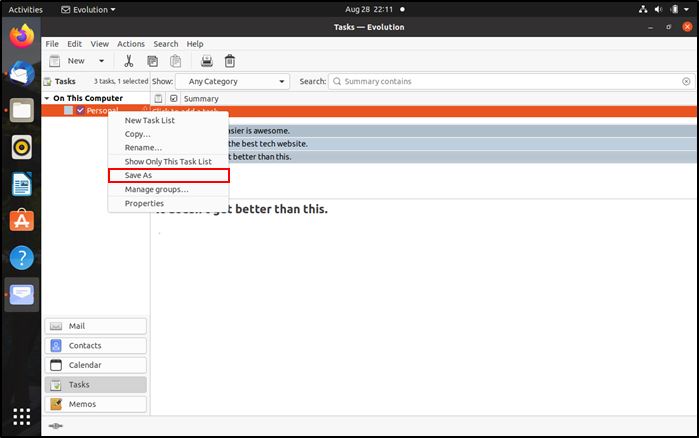Open the New dropdown arrow
The width and height of the screenshot is (699, 438).
pyautogui.click(x=102, y=61)
